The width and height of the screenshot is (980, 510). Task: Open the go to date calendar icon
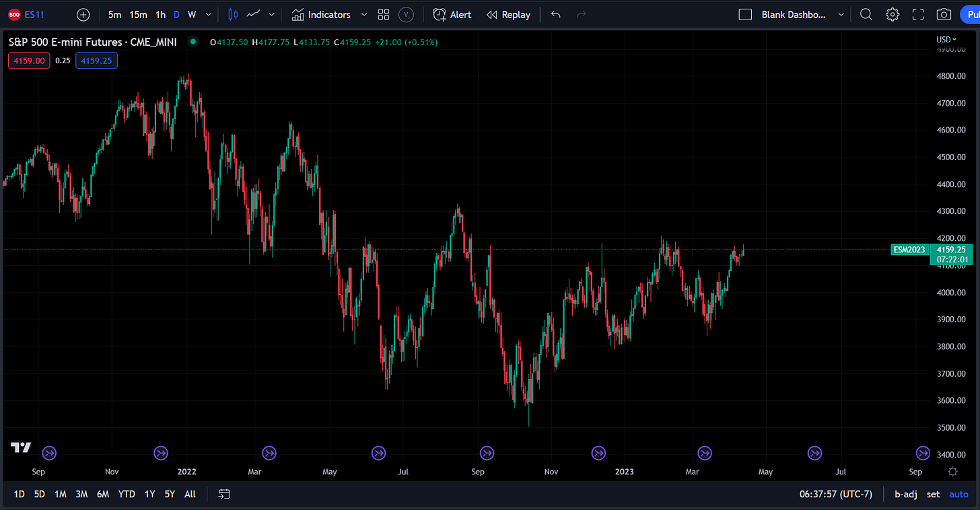[x=225, y=494]
